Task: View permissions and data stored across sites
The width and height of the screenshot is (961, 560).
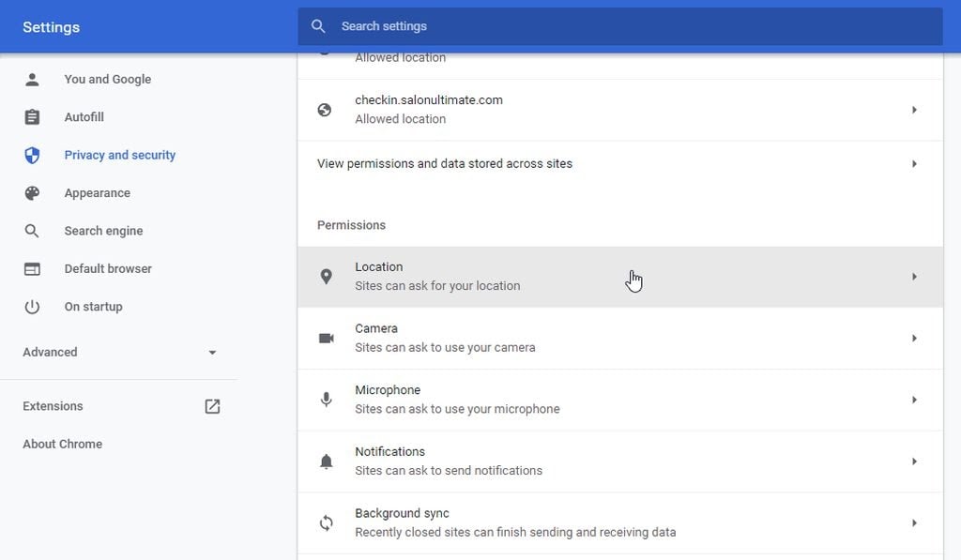Action: (445, 163)
